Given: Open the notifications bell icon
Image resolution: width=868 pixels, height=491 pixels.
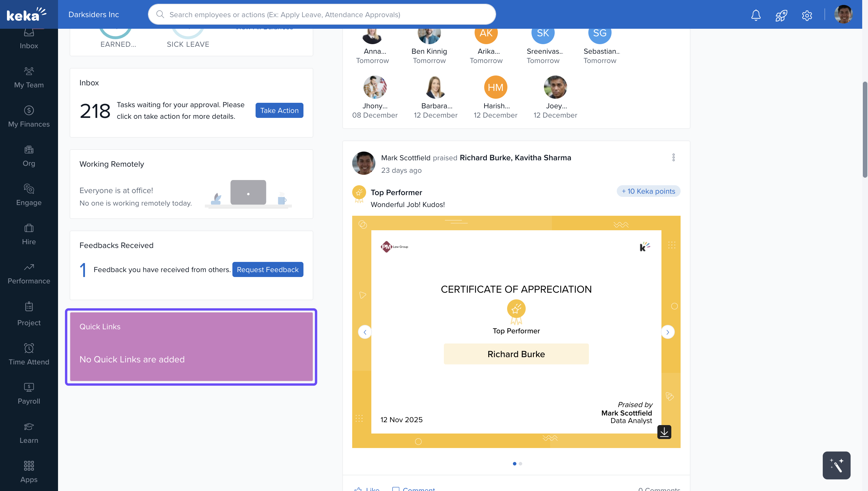Looking at the screenshot, I should click(x=756, y=15).
